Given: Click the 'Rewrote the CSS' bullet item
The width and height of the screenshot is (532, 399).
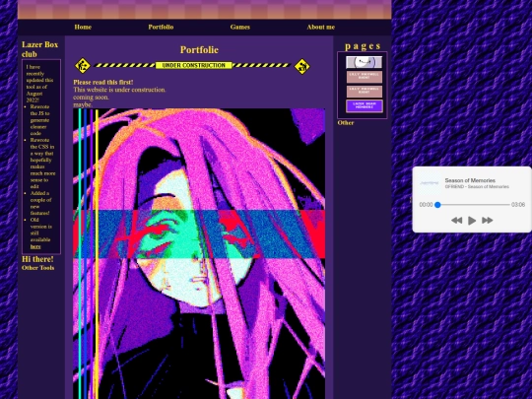Looking at the screenshot, I should pos(42,164).
